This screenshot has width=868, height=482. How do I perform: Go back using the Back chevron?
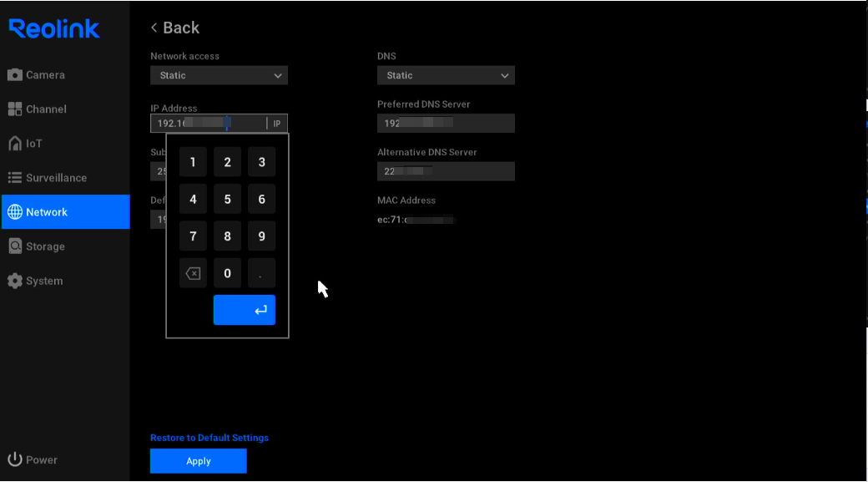(x=154, y=28)
